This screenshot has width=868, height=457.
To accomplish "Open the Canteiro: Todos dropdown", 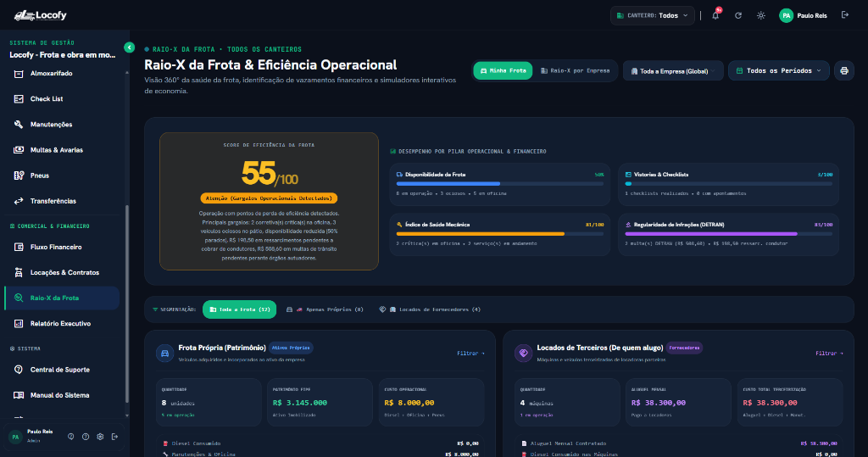I will pyautogui.click(x=652, y=15).
